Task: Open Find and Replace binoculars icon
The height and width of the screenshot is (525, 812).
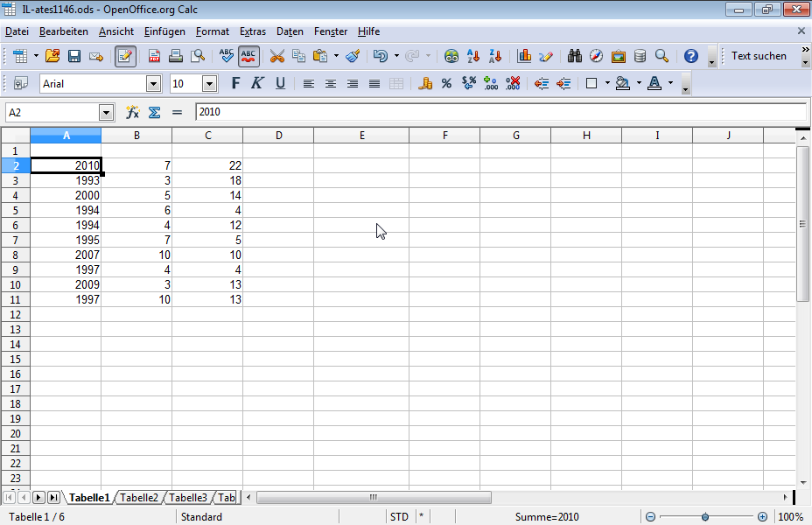Action: [x=574, y=56]
